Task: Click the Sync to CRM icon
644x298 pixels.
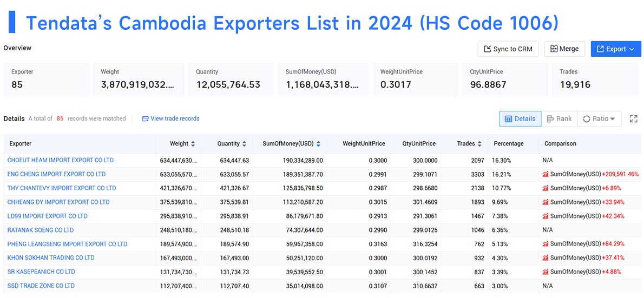Action: pos(488,49)
